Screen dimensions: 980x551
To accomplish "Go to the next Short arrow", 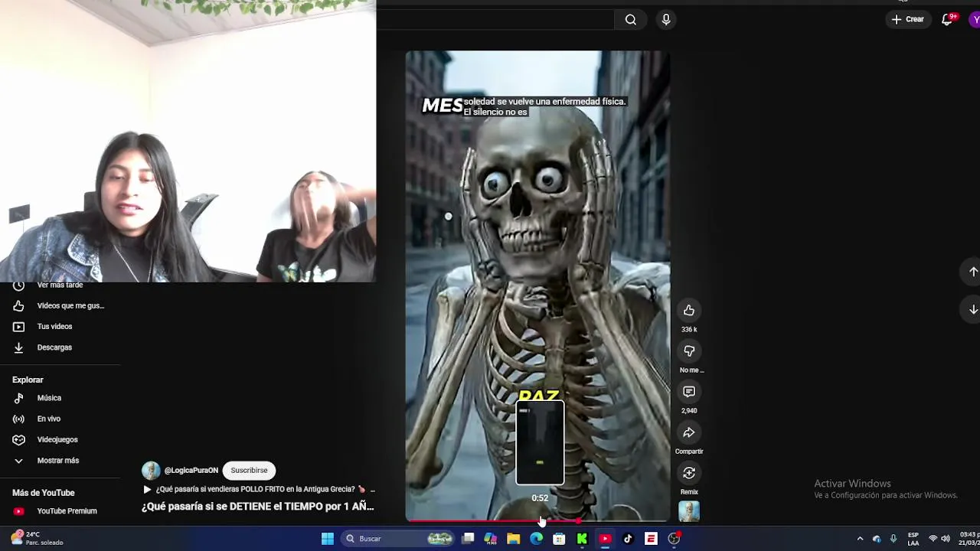I will pyautogui.click(x=973, y=309).
